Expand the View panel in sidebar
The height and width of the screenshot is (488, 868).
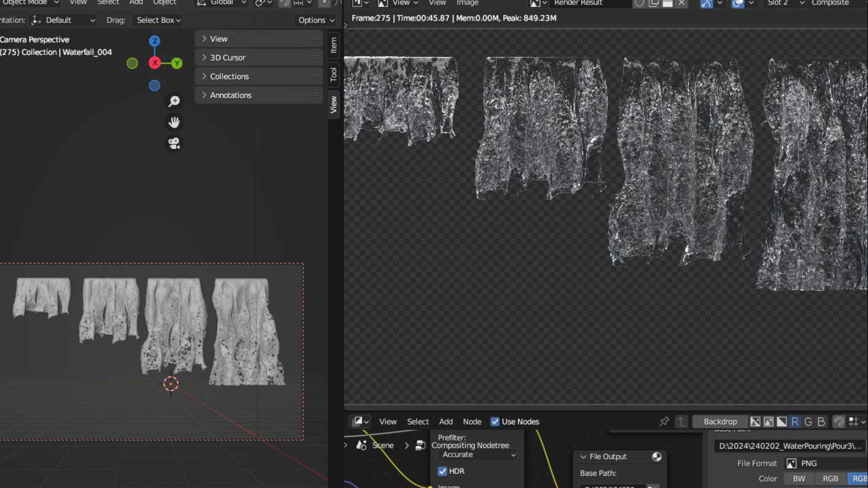(259, 39)
